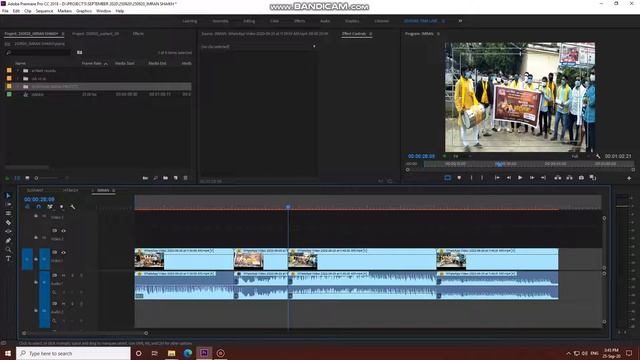Screen dimensions: 640x360
Task: Go to In point in program monitor
Action: (x=497, y=178)
